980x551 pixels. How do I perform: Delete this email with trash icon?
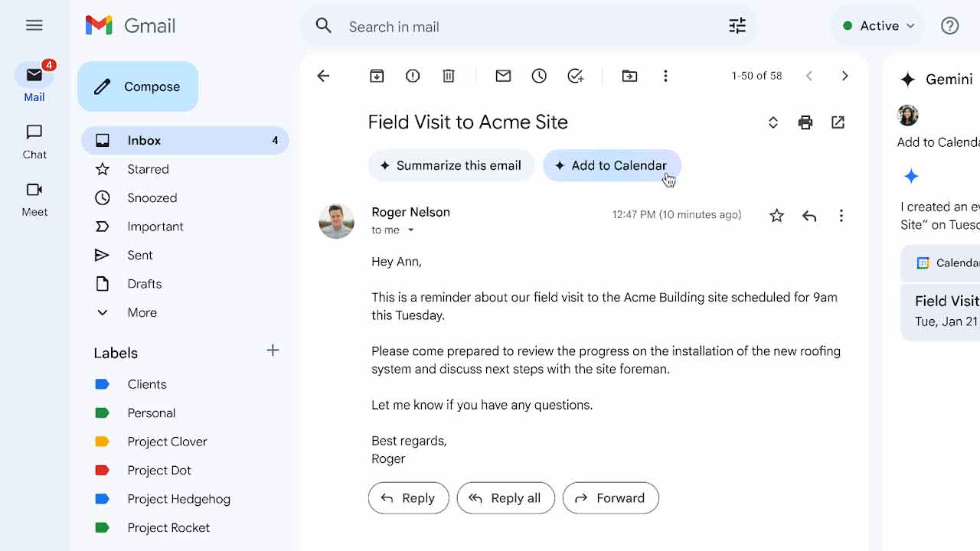pos(449,76)
